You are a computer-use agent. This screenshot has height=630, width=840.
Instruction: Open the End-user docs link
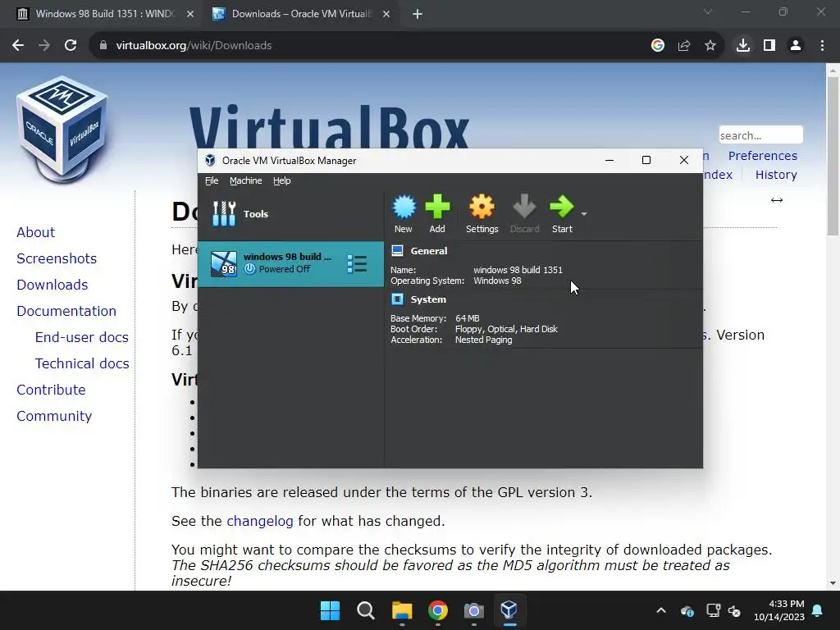tap(82, 337)
